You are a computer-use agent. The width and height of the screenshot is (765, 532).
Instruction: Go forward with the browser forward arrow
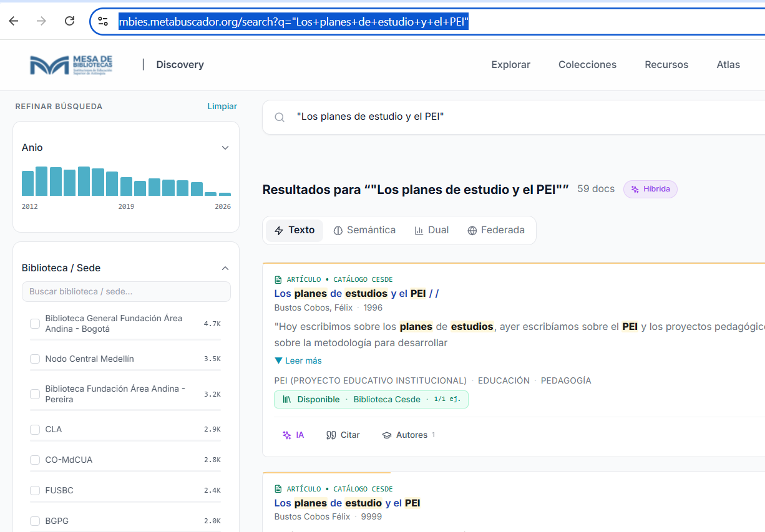coord(41,21)
